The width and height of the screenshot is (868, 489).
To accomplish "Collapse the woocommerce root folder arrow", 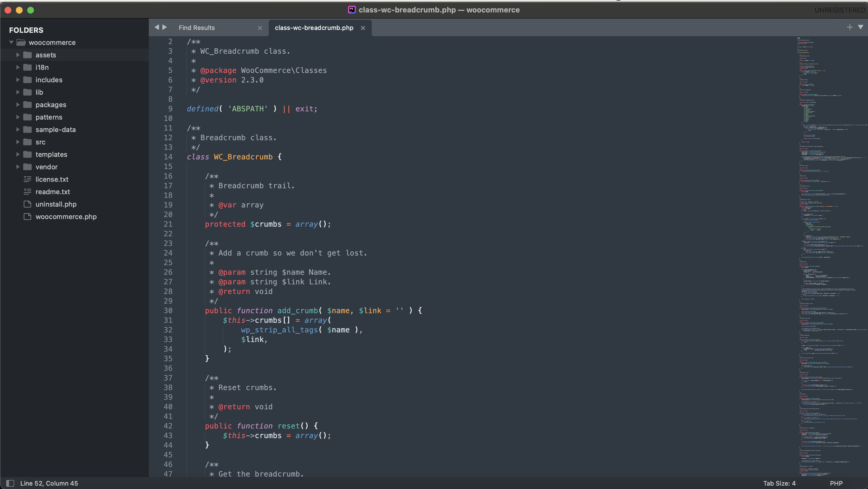I will tap(11, 42).
